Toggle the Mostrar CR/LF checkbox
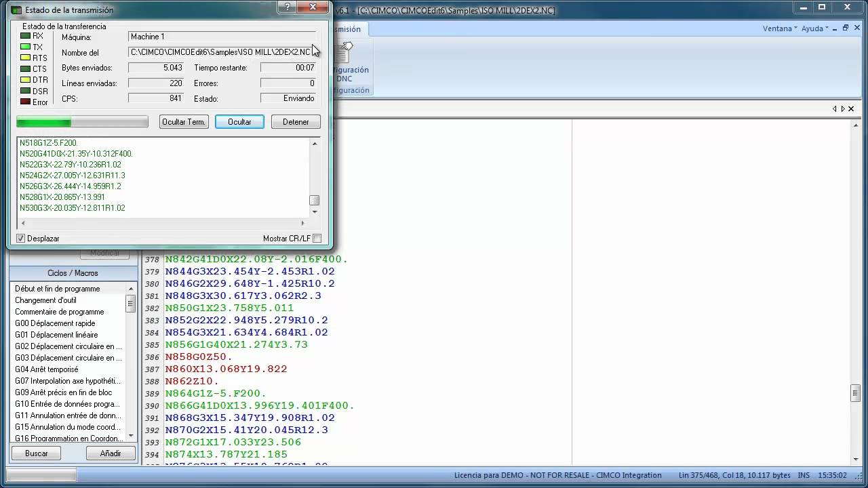Screen dimensions: 868x488 coord(317,239)
